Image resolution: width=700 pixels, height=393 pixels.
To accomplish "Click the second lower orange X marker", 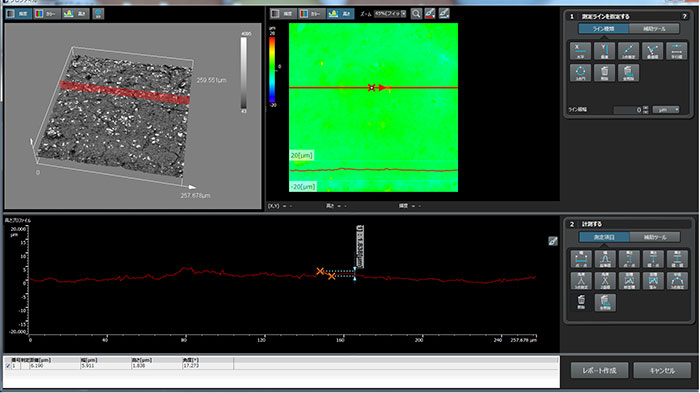I will tap(331, 276).
